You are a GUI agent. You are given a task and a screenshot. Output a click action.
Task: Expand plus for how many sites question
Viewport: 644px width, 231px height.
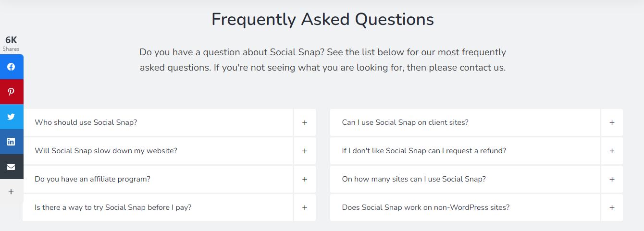click(612, 179)
